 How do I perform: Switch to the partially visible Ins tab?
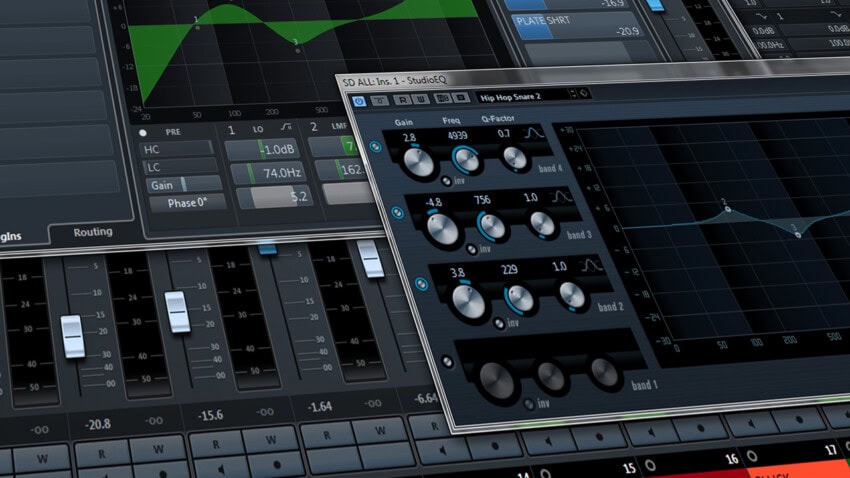tap(10, 237)
